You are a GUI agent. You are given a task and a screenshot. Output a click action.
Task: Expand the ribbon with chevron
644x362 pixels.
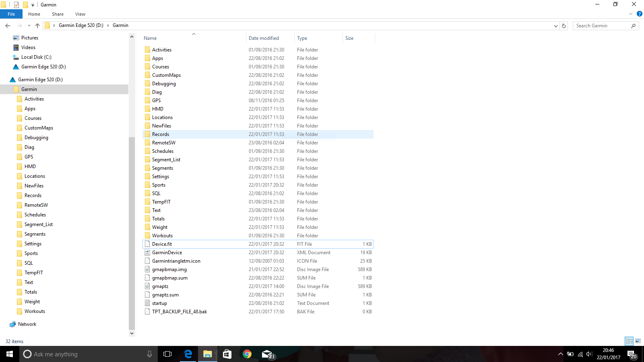click(x=631, y=14)
